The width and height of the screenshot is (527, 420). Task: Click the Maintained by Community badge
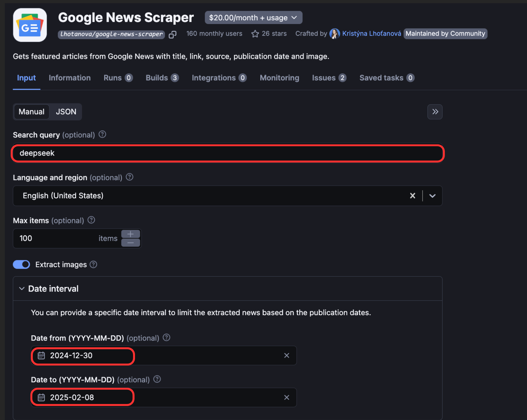tap(445, 33)
